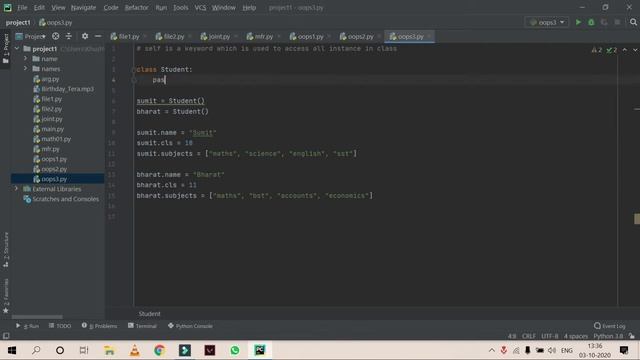Click the Project panel horizontal scrollbar

coord(37,317)
